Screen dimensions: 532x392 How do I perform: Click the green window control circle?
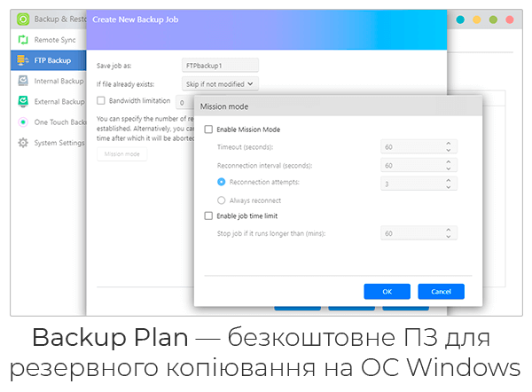[x=493, y=20]
